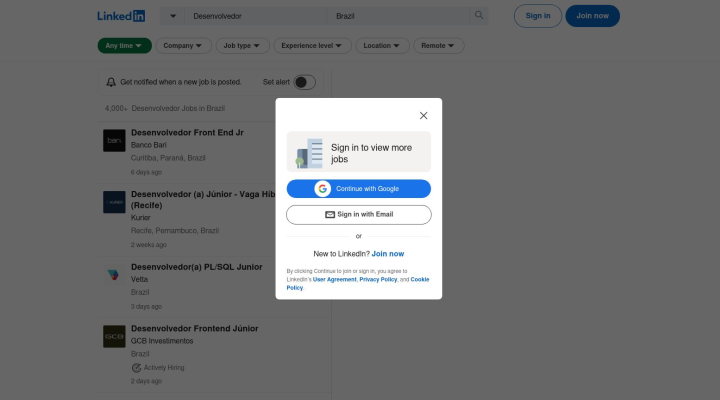This screenshot has width=720, height=400.
Task: Click the search magnifier icon
Action: 479,15
